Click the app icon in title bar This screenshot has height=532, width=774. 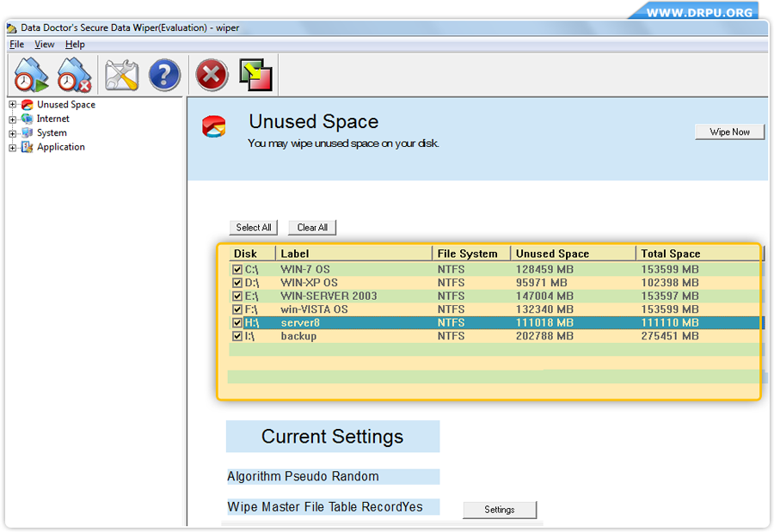[x=12, y=28]
